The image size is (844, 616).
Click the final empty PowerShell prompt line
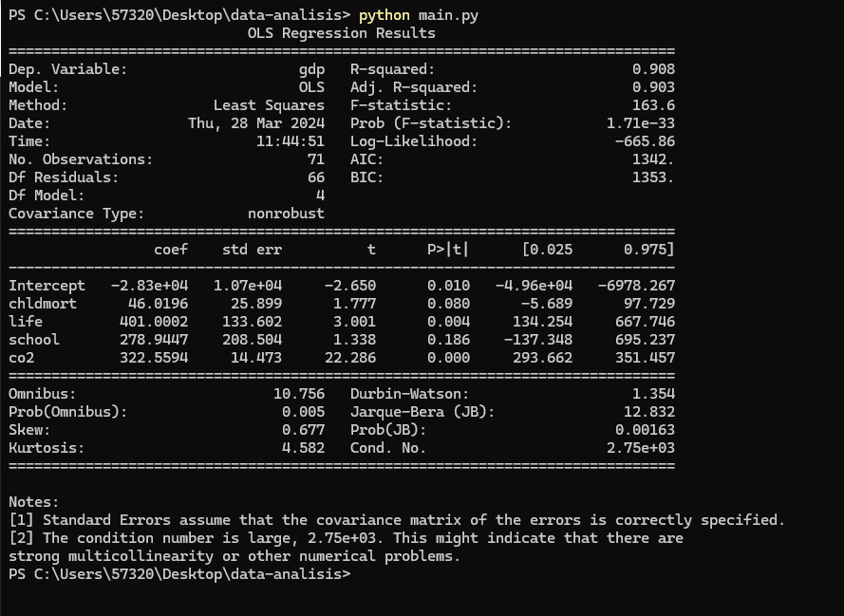click(180, 574)
